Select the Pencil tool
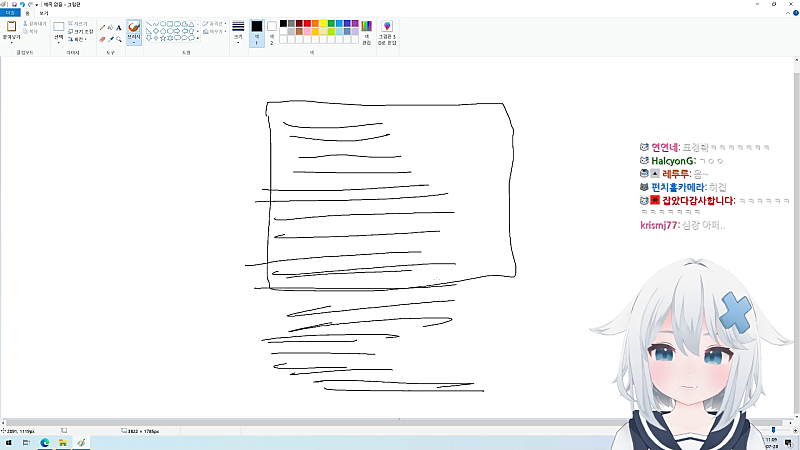800x450 pixels. (x=103, y=28)
